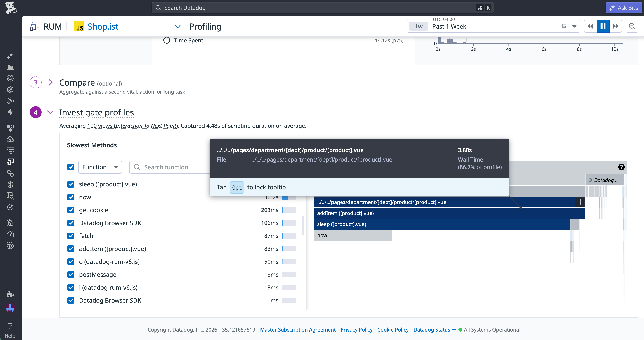Toggle the select-all checkbox beside Function
The height and width of the screenshot is (340, 644).
click(x=71, y=167)
